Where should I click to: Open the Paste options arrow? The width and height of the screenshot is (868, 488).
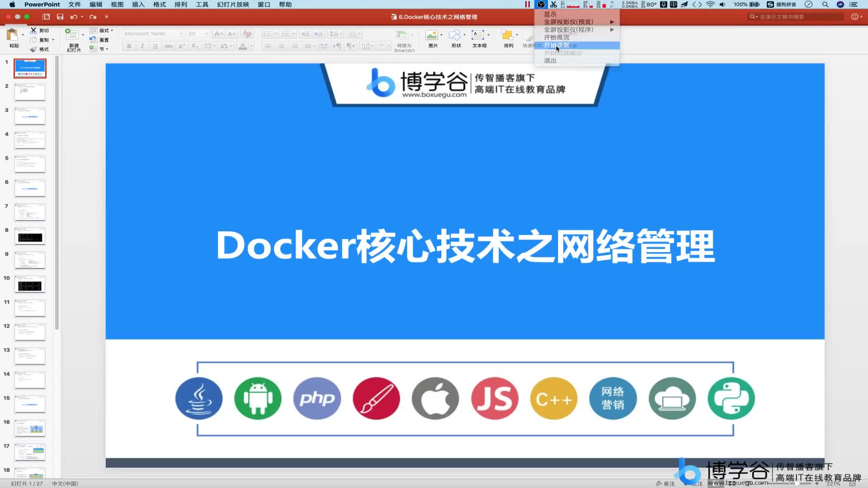23,35
